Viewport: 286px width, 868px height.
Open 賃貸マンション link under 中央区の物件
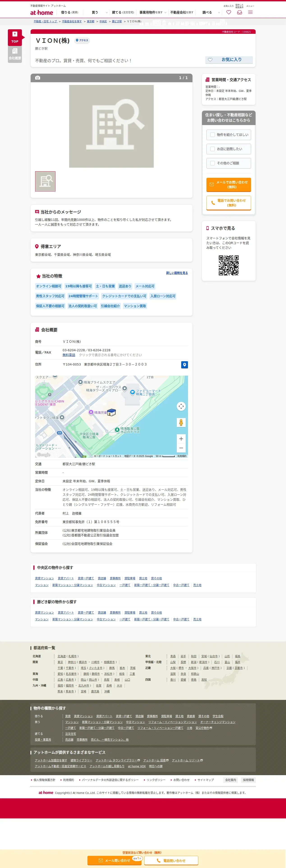(x=44, y=578)
